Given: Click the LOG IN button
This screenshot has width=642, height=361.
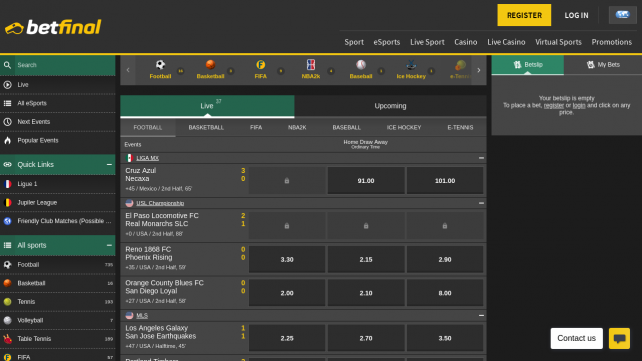Looking at the screenshot, I should [x=576, y=15].
